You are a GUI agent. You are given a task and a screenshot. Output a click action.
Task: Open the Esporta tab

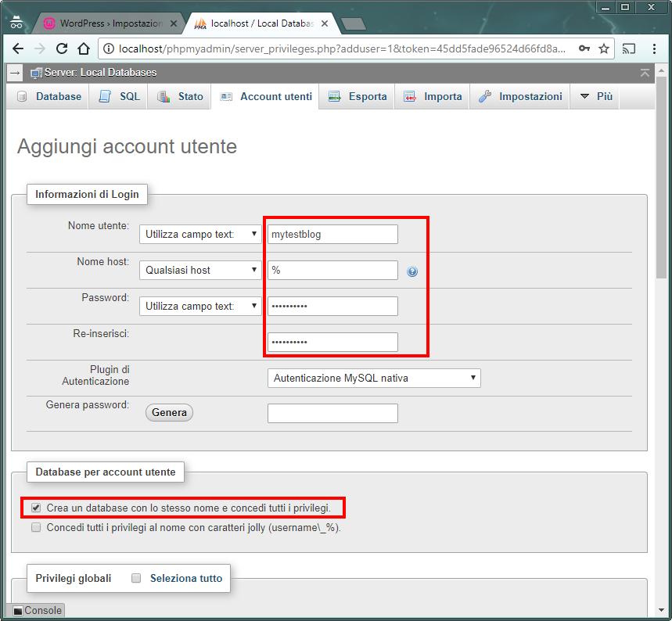(x=357, y=96)
